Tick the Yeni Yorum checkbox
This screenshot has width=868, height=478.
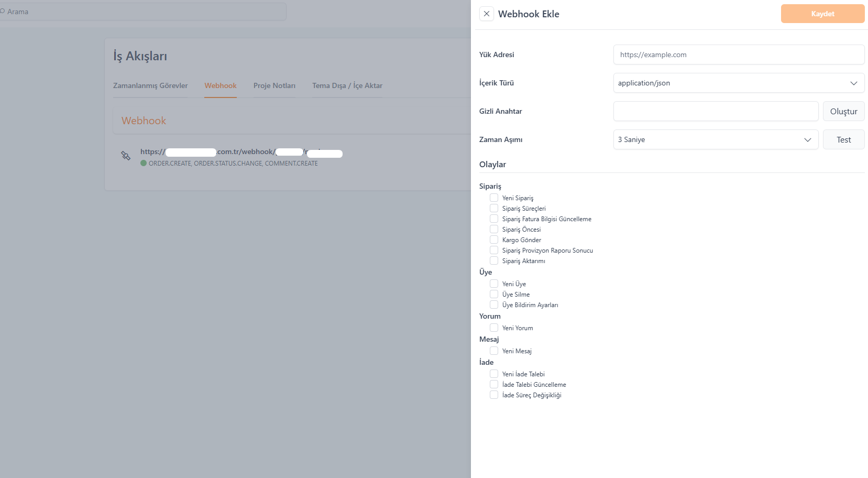494,328
